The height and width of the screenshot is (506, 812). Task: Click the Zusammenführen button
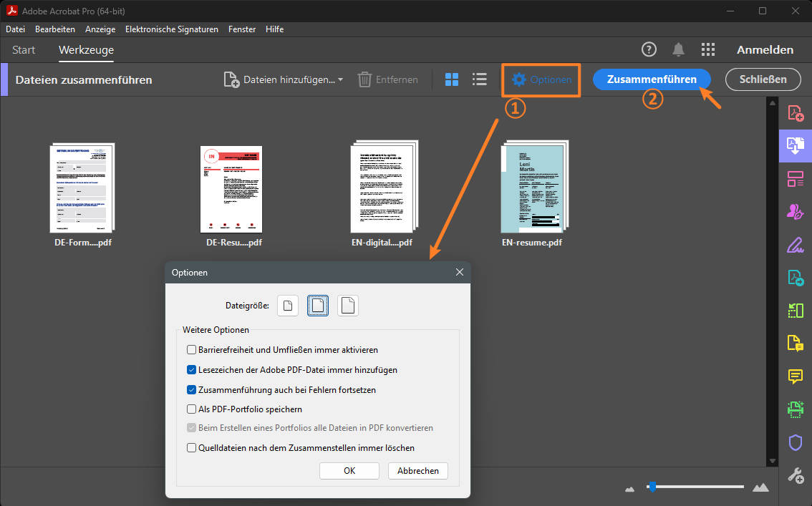click(x=652, y=79)
